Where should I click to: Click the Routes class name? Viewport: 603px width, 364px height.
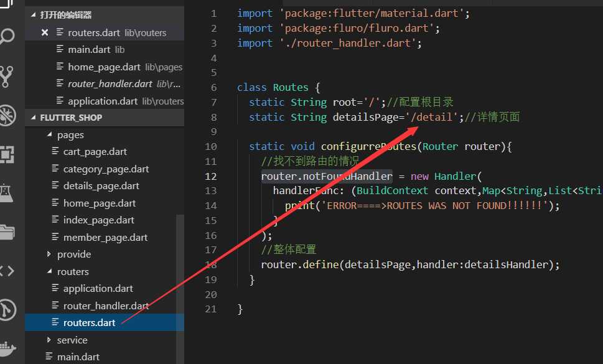[x=291, y=88]
